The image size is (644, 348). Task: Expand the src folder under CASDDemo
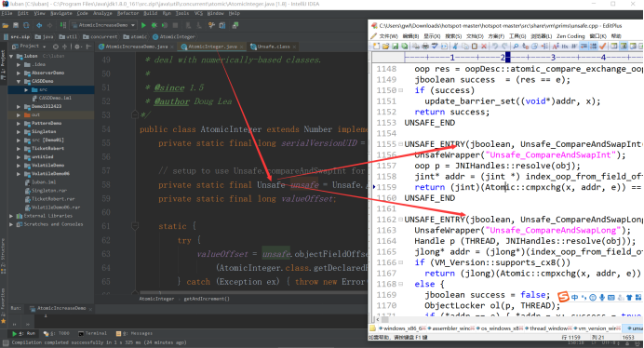(x=26, y=89)
